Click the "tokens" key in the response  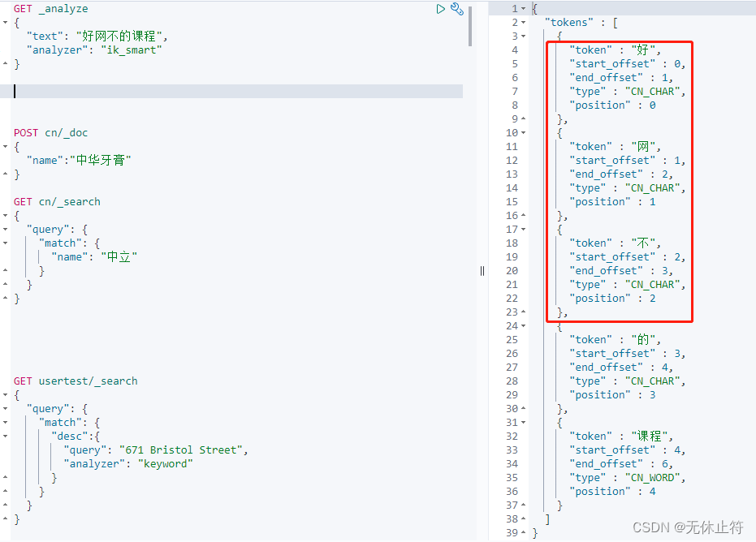click(x=569, y=23)
